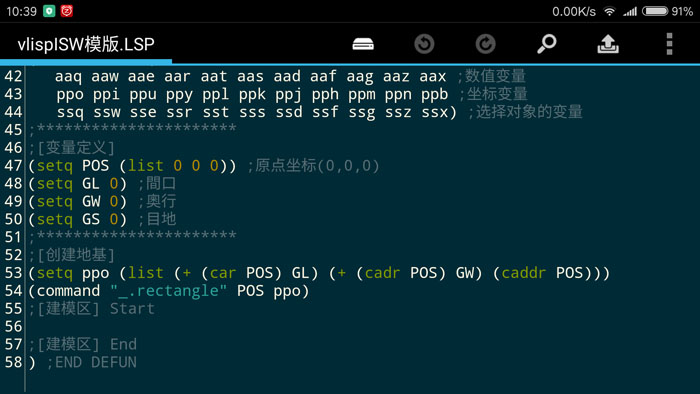This screenshot has width=700, height=394.
Task: Open the three-dot overflow menu
Action: pos(669,44)
